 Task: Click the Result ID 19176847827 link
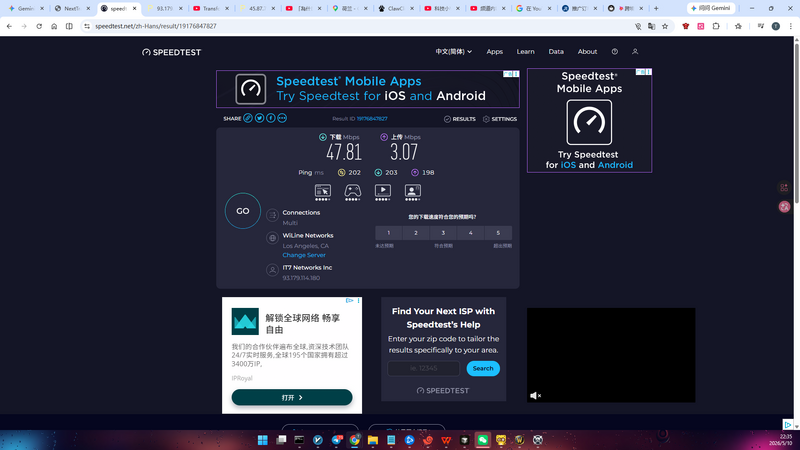(x=372, y=118)
